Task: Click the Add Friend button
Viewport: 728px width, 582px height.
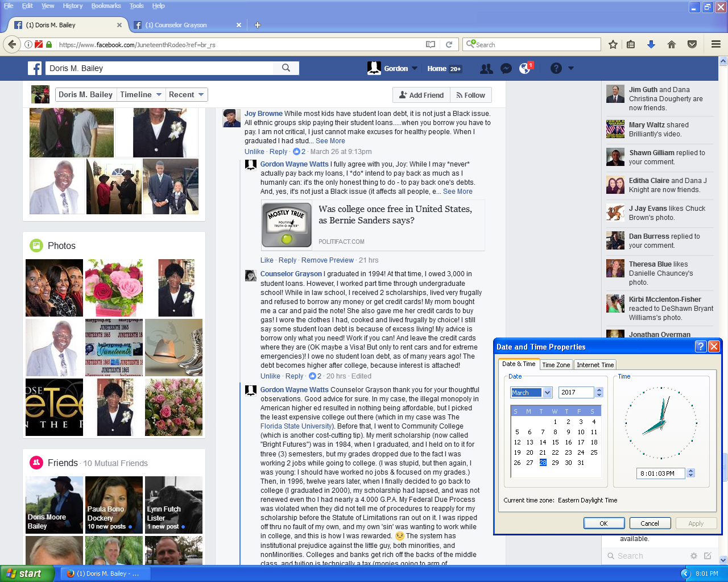Action: click(x=421, y=95)
